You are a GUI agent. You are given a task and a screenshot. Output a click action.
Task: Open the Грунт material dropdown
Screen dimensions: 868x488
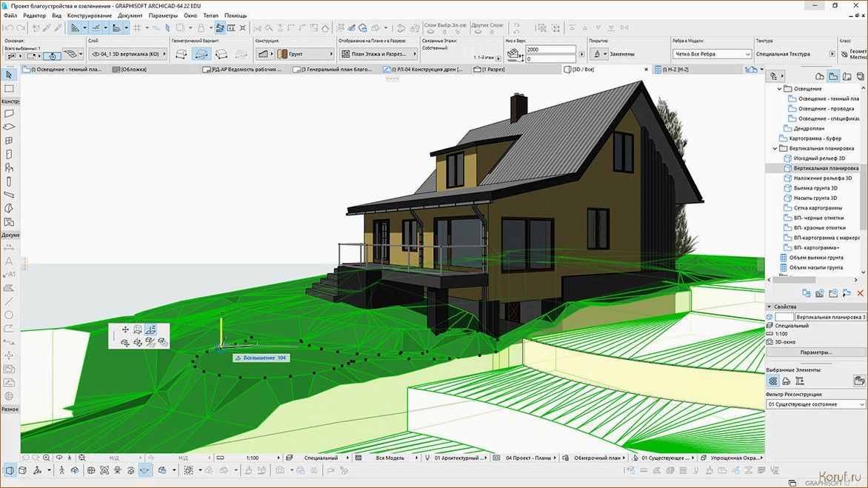[x=306, y=53]
